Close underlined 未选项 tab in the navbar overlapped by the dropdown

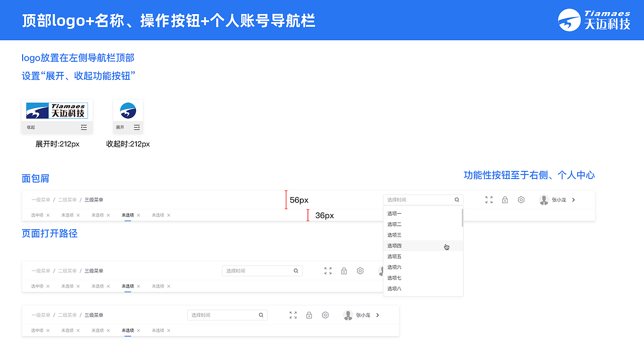(x=138, y=286)
